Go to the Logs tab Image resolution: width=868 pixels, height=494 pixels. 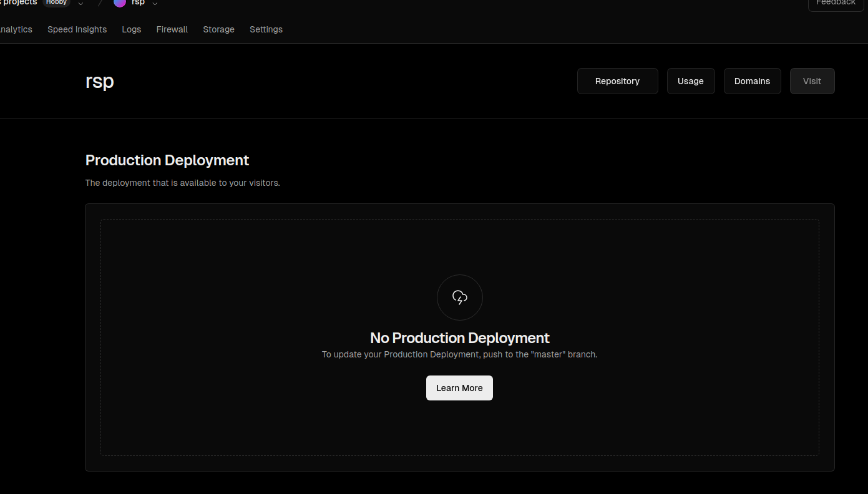pos(131,29)
